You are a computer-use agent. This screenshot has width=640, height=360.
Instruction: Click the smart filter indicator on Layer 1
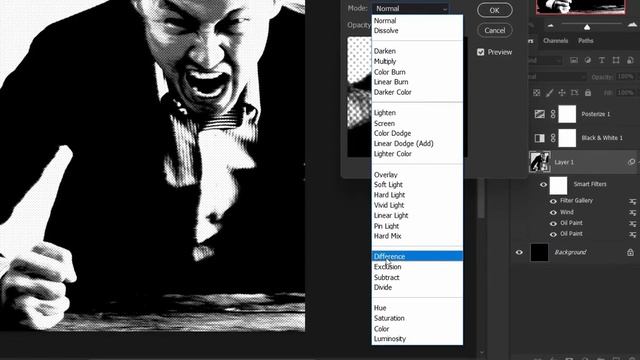[x=631, y=162]
